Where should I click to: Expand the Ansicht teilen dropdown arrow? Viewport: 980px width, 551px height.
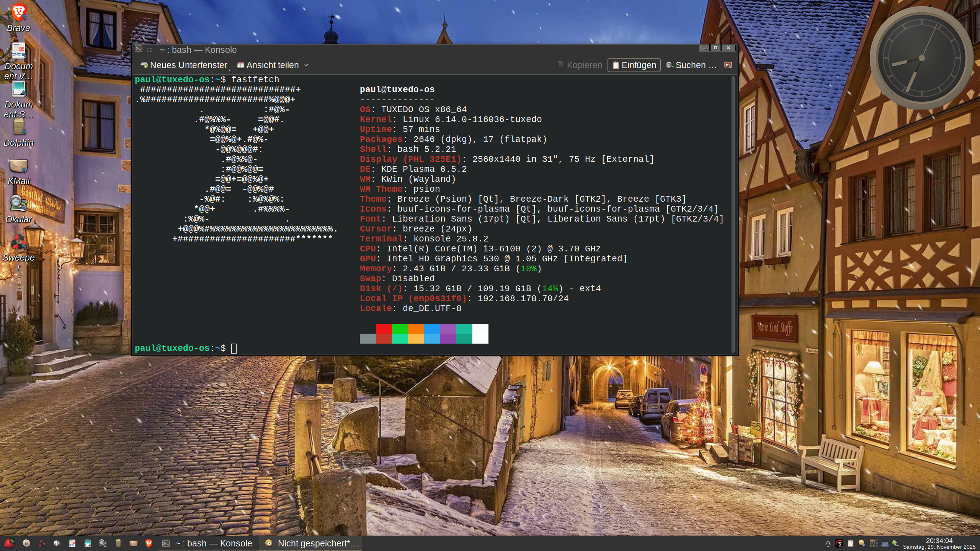(306, 65)
